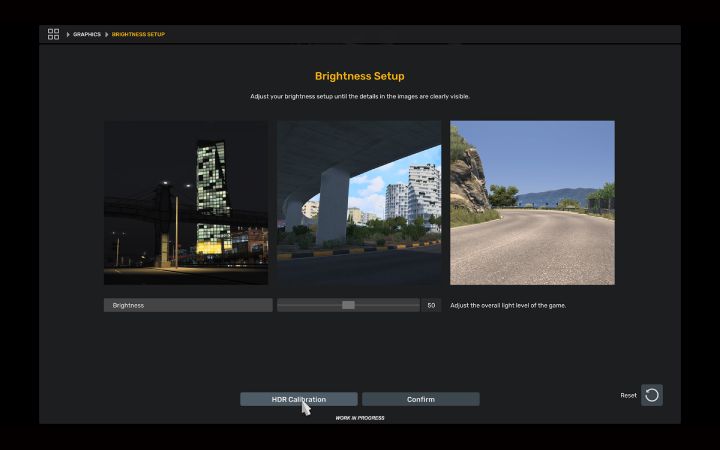Click the brightness value field showing 50
The width and height of the screenshot is (720, 450).
pos(431,305)
